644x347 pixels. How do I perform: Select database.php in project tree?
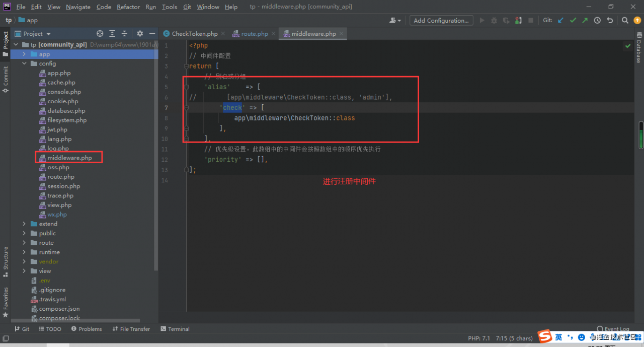point(66,111)
